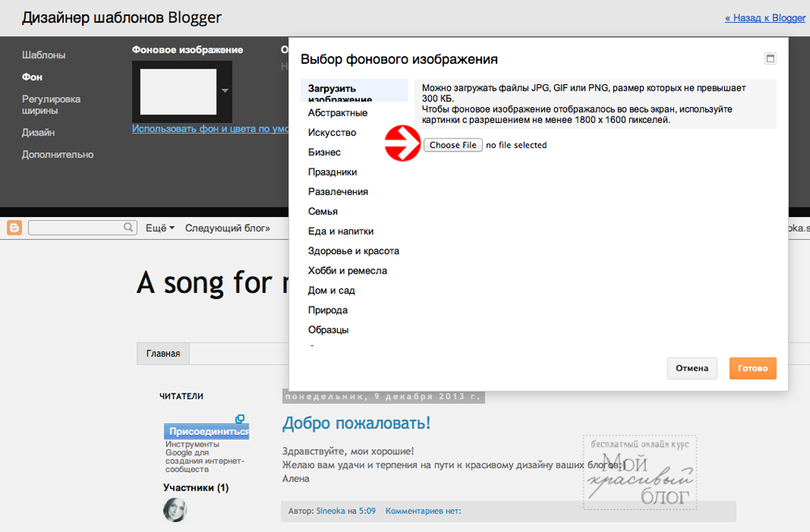Select the Искусство category
Screen dimensions: 810x532
coord(332,132)
